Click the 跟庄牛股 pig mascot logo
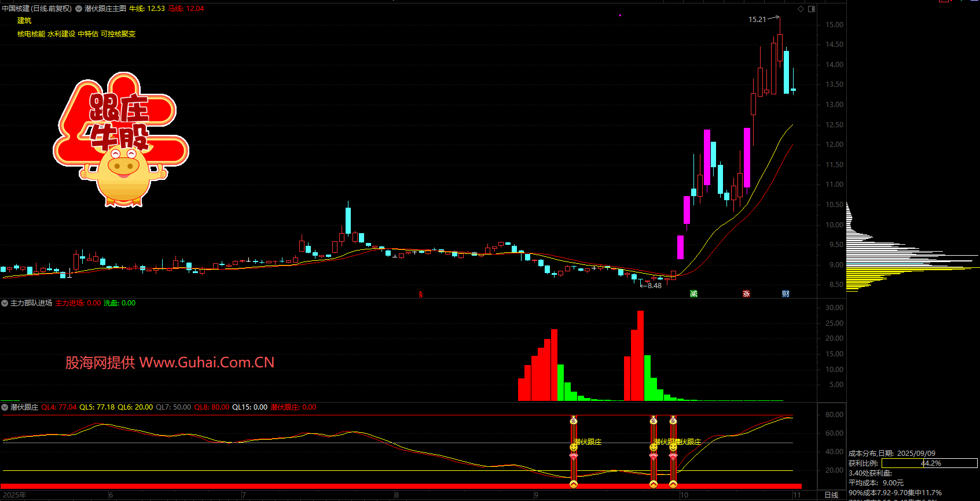The width and height of the screenshot is (980, 501). (x=122, y=140)
